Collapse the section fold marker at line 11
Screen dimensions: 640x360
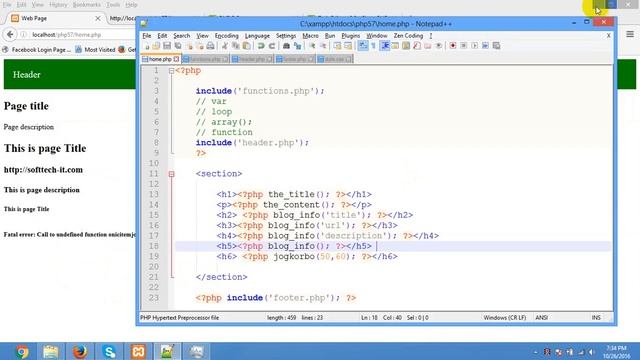[171, 174]
